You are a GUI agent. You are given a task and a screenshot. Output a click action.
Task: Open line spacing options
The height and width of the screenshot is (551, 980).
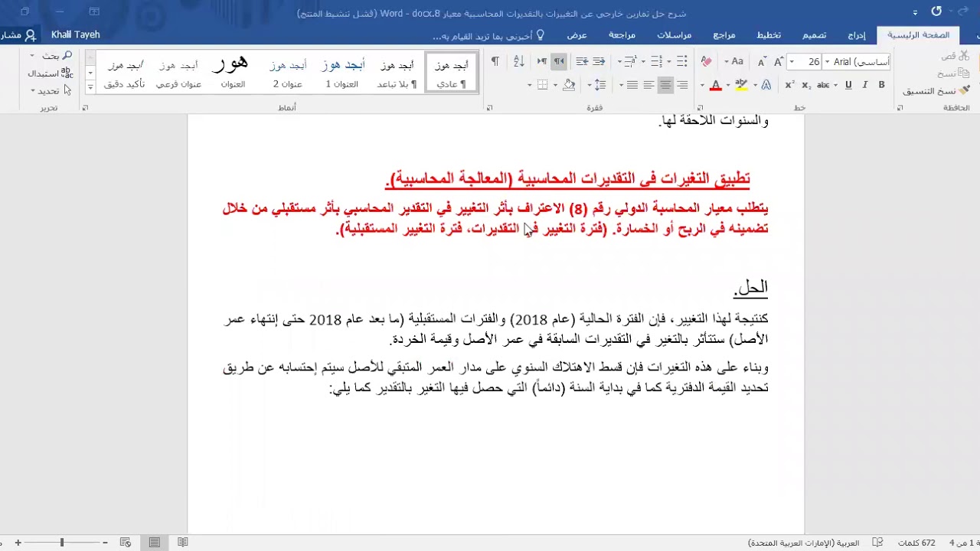tap(599, 85)
